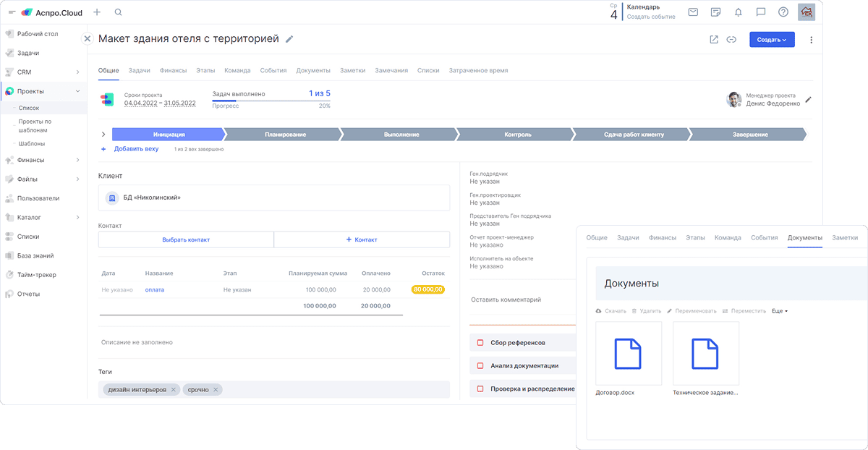Viewport: 868px width, 450px height.
Task: Open the Договор.docx file thumbnail
Action: (x=628, y=354)
